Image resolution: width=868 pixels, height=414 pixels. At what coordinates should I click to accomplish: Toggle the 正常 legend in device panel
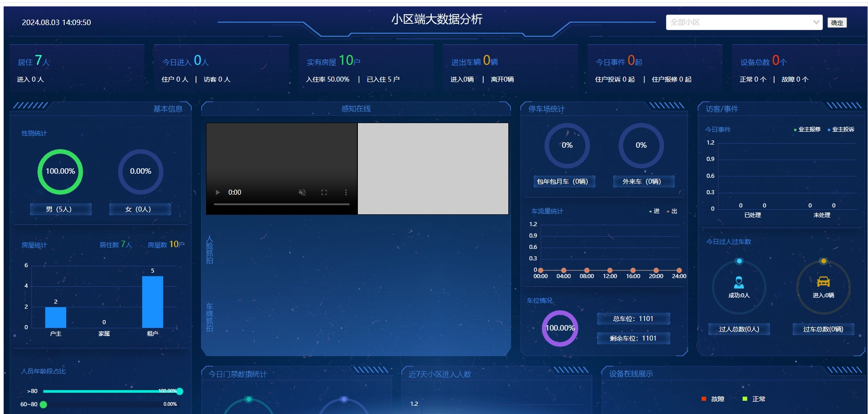coord(754,399)
